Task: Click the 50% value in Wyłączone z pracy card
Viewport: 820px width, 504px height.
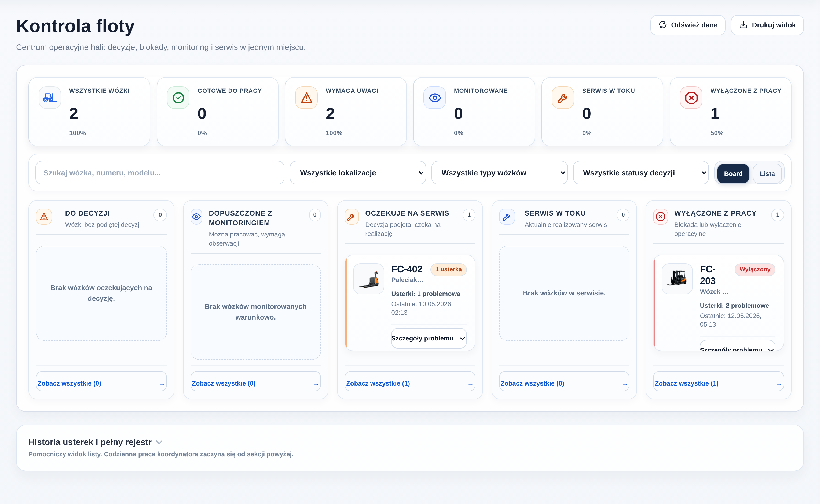Action: 717,133
